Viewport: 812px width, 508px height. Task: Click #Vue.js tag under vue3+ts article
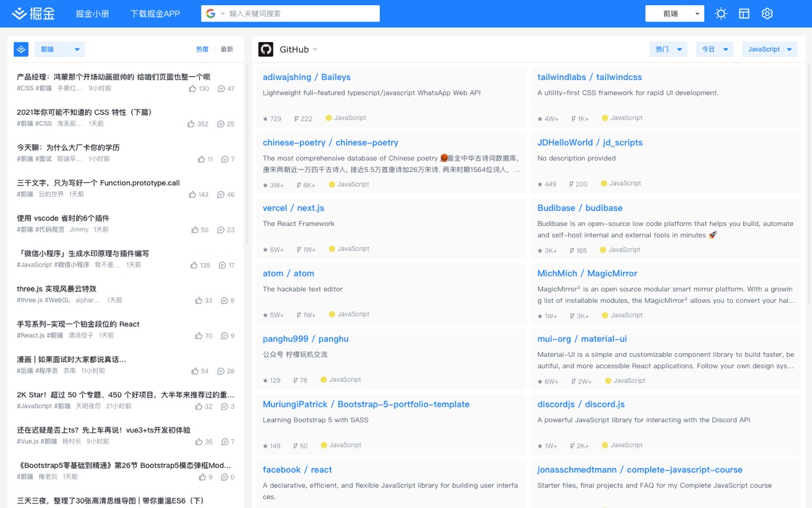coord(27,441)
